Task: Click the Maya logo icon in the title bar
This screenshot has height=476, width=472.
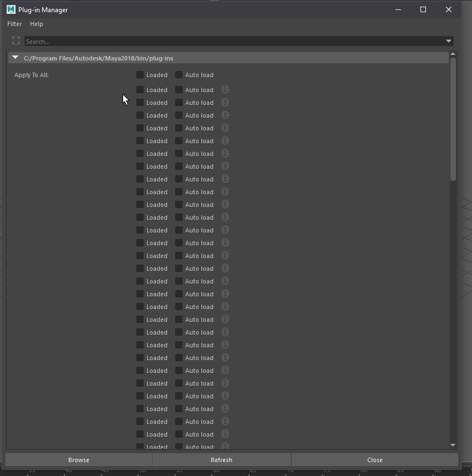Action: (x=11, y=9)
